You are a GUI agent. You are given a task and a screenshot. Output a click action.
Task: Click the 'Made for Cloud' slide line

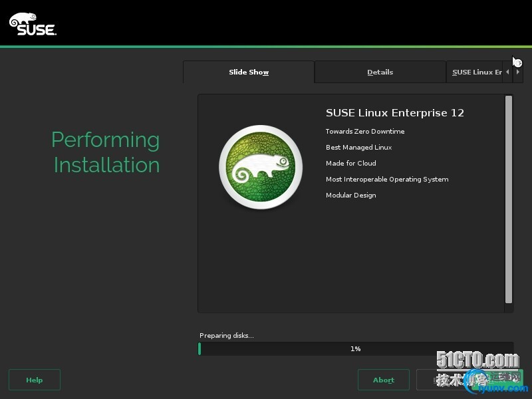click(x=350, y=164)
